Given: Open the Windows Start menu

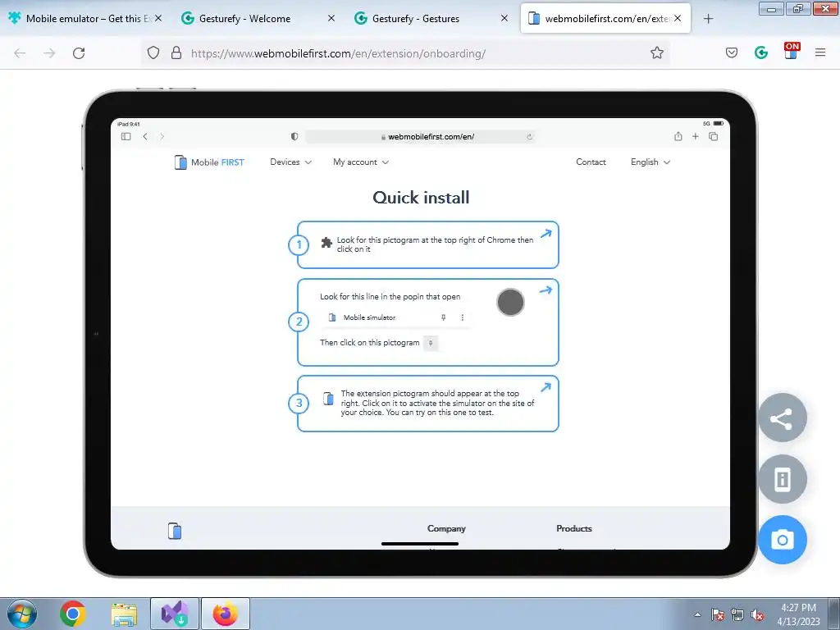Looking at the screenshot, I should [x=22, y=614].
